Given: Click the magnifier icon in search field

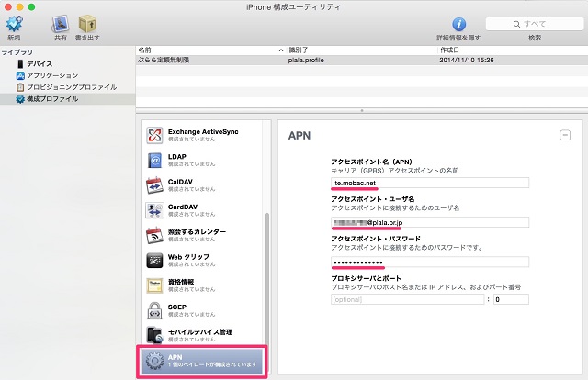Looking at the screenshot, I should pos(516,25).
